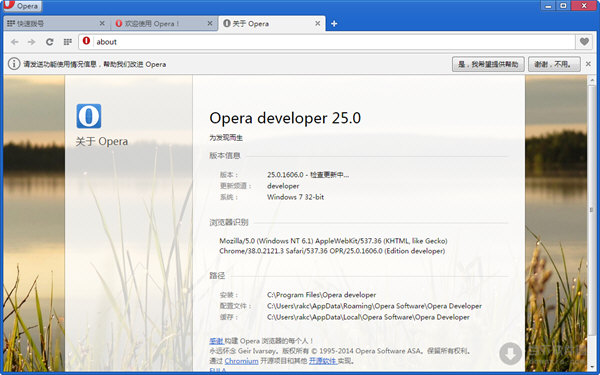Switch to the 快速拨号 tab
Viewport: 600px width, 375px height.
pos(56,23)
